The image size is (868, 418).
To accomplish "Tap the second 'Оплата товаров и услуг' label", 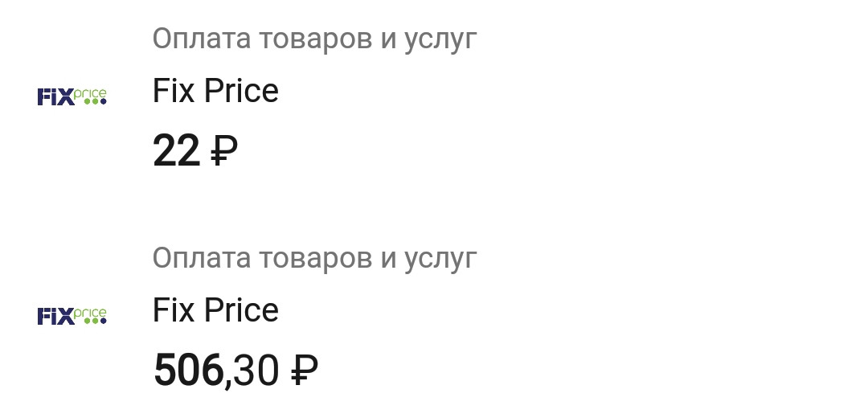I will pyautogui.click(x=314, y=259).
